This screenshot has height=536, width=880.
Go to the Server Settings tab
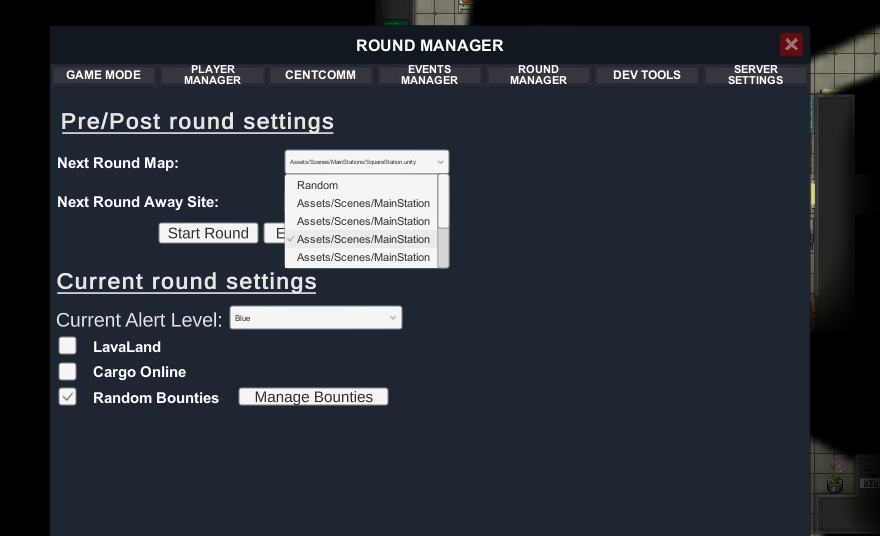(x=755, y=75)
